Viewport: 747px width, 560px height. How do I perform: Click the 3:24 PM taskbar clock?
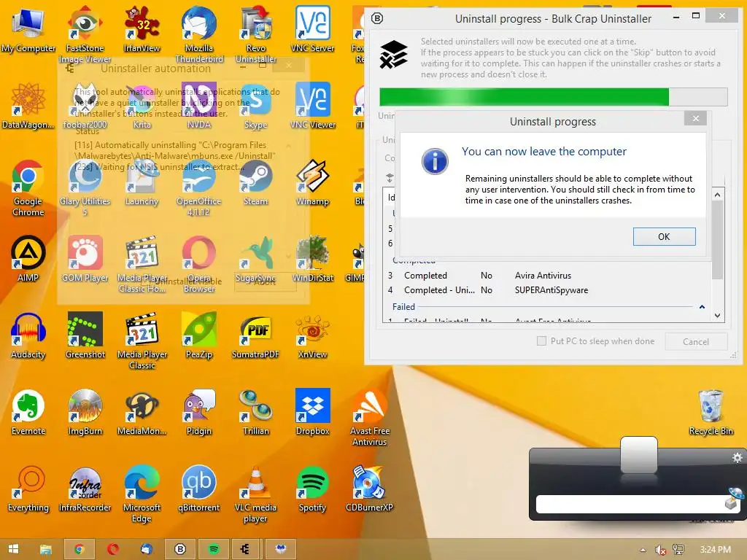(x=715, y=550)
